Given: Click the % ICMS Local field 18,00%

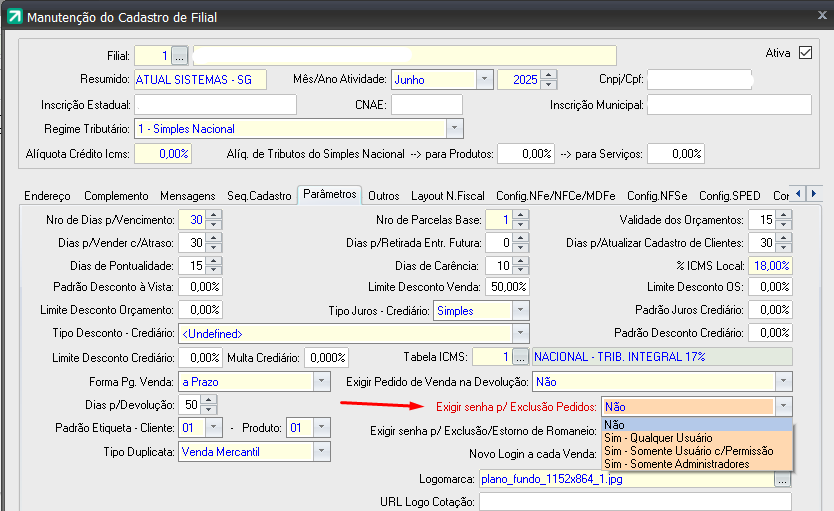Looking at the screenshot, I should (x=771, y=265).
